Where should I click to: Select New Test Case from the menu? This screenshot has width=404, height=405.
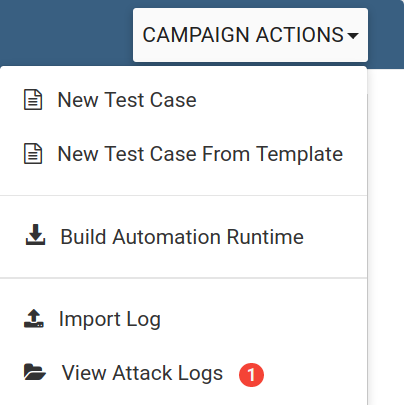183,100
